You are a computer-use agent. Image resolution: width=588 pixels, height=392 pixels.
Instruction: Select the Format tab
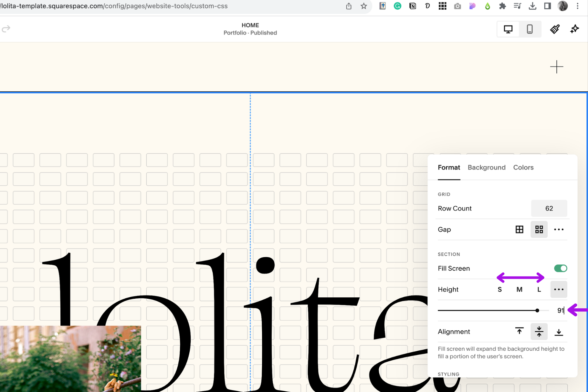(449, 167)
